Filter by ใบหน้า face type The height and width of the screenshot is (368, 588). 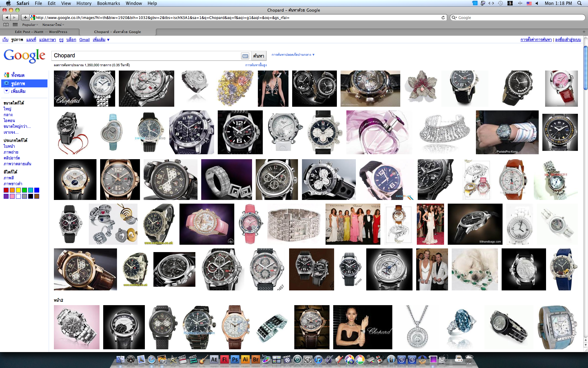coord(9,146)
